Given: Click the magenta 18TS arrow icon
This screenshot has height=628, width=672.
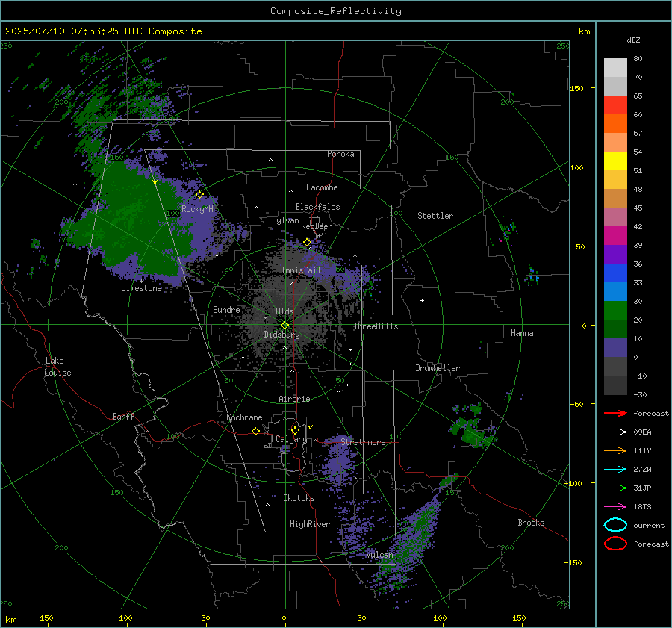Looking at the screenshot, I should (x=615, y=507).
